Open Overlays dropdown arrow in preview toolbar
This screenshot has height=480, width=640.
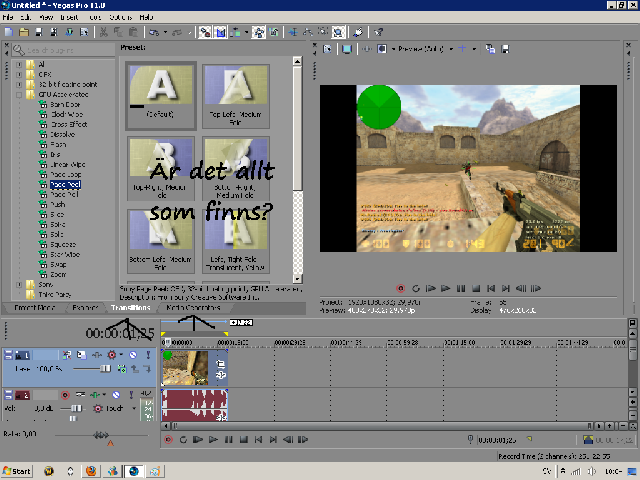coord(474,49)
